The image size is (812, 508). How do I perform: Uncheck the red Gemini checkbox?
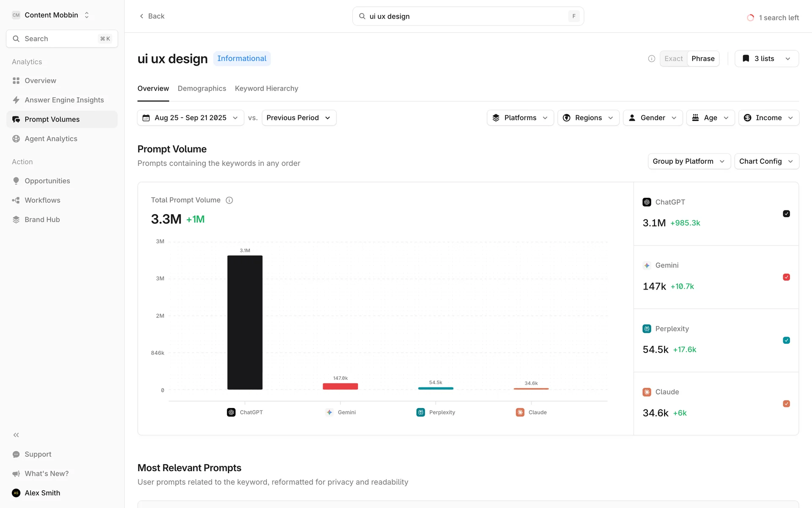[x=786, y=277]
